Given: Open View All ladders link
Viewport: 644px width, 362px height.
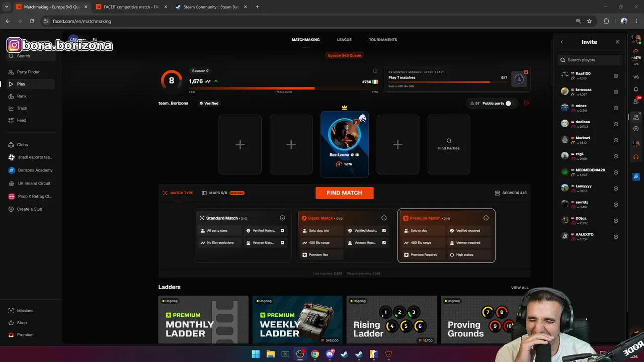Looking at the screenshot, I should click(520, 288).
